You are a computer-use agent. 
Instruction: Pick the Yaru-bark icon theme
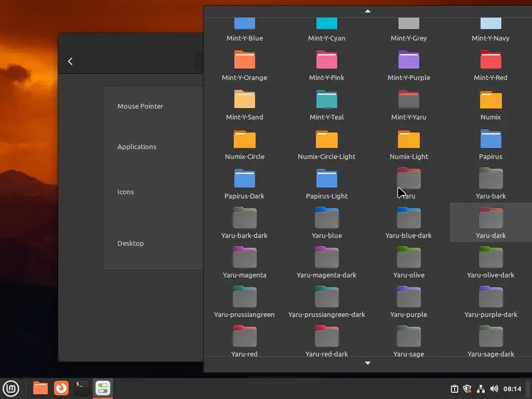pos(490,183)
